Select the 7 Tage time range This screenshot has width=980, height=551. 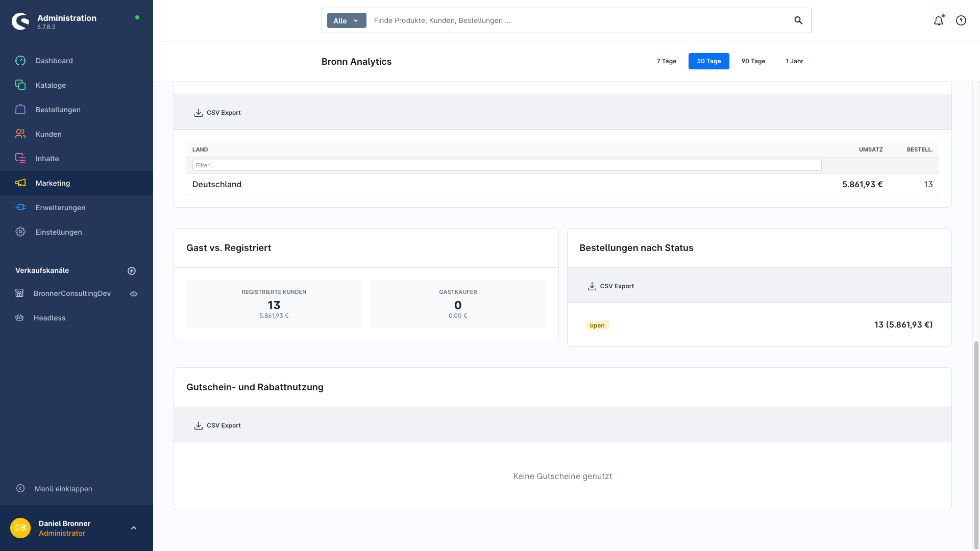[666, 61]
